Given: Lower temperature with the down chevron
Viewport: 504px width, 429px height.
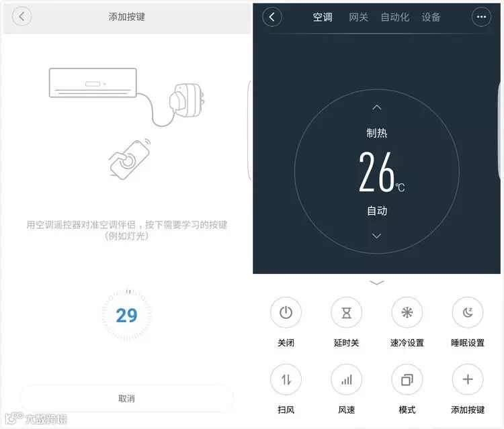Looking at the screenshot, I should pos(377,236).
